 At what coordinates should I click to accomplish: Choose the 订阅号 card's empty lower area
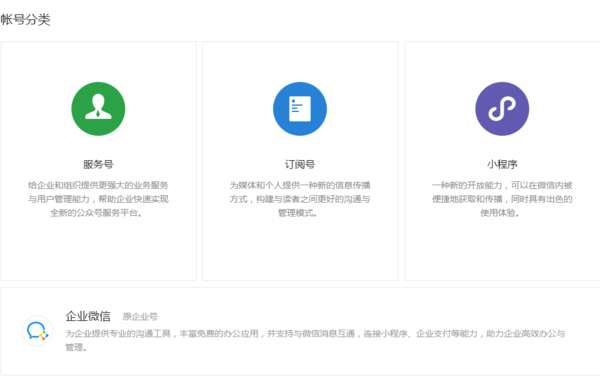(x=300, y=249)
